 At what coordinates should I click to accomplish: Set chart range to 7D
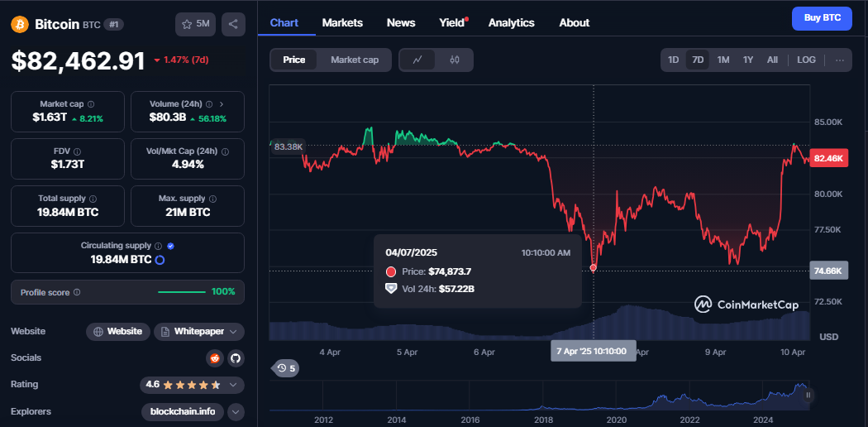coord(698,60)
